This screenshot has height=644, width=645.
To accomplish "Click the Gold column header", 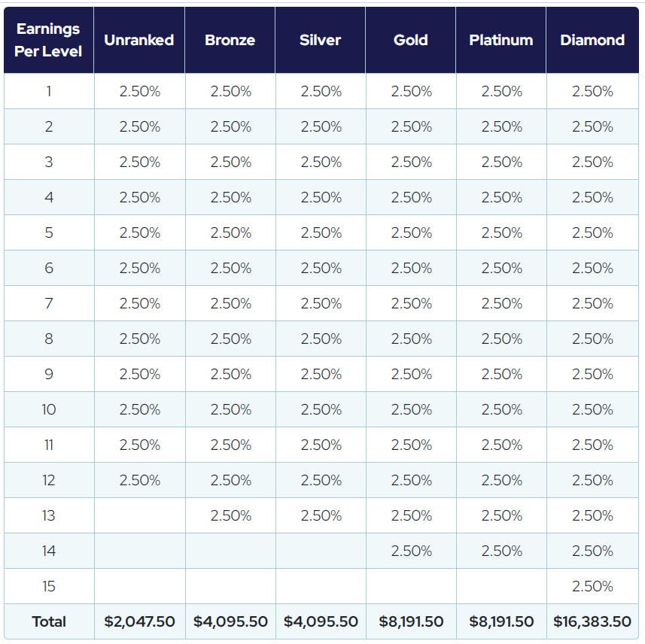I will [x=411, y=40].
